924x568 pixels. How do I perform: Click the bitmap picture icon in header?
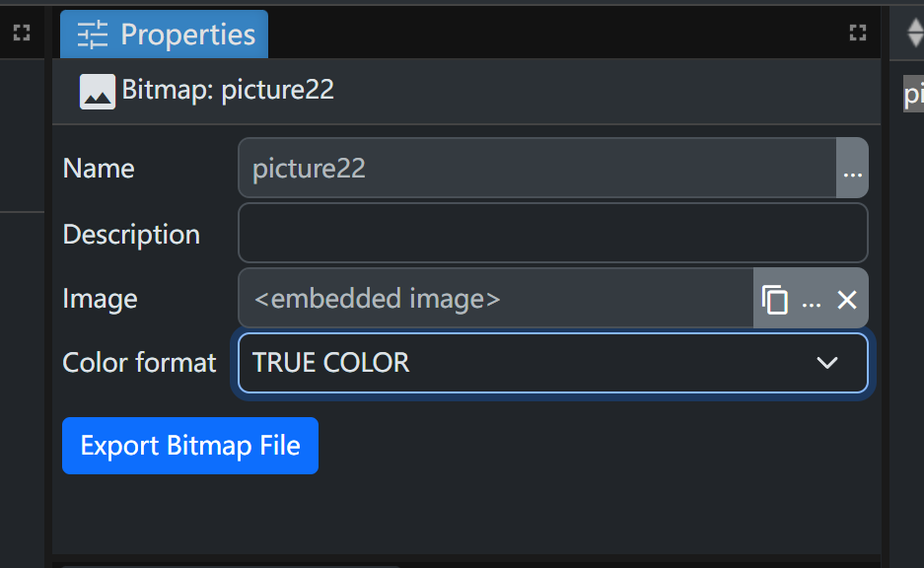click(98, 91)
